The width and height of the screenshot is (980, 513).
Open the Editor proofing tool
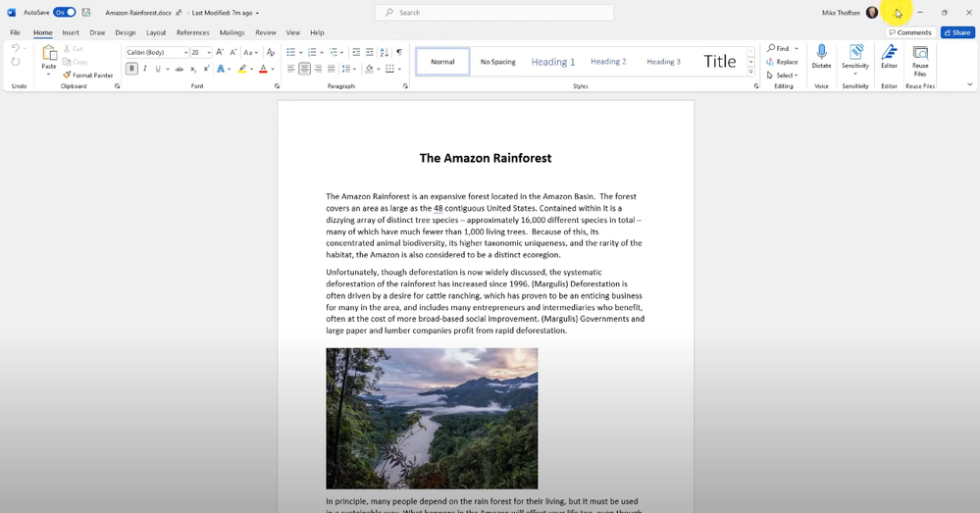pos(889,57)
